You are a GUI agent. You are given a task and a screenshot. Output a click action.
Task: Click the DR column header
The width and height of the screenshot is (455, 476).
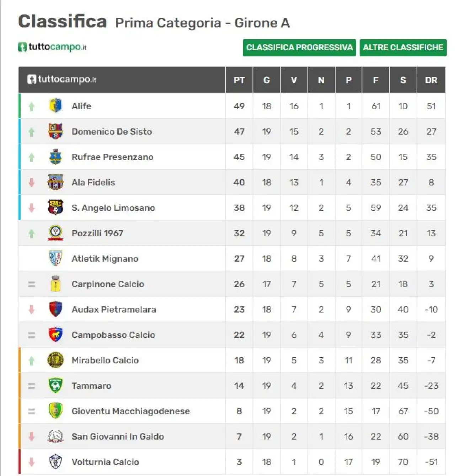[431, 80]
